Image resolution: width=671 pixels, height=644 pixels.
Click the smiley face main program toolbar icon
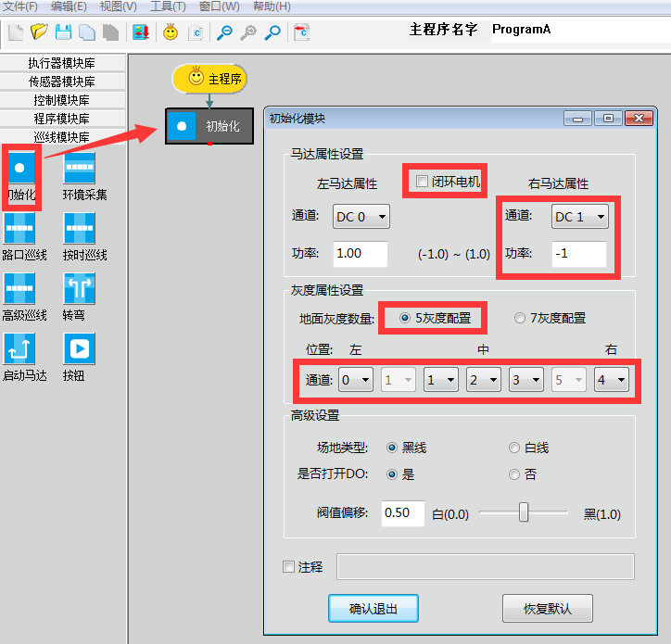click(171, 32)
